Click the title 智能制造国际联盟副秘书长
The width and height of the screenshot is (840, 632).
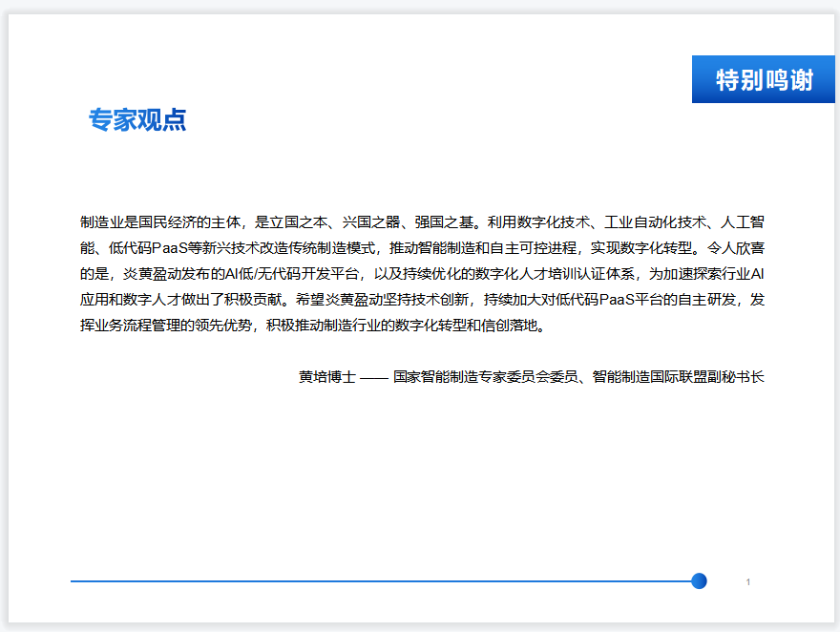679,377
